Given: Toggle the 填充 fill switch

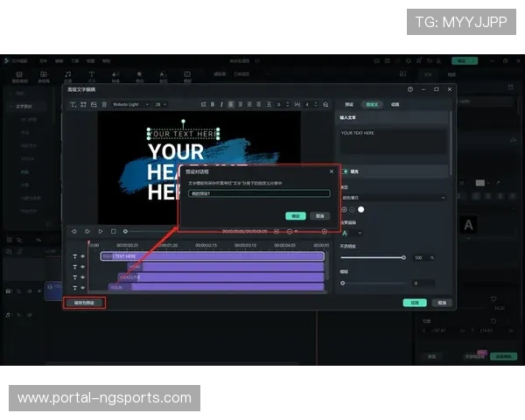Looking at the screenshot, I should tap(344, 171).
